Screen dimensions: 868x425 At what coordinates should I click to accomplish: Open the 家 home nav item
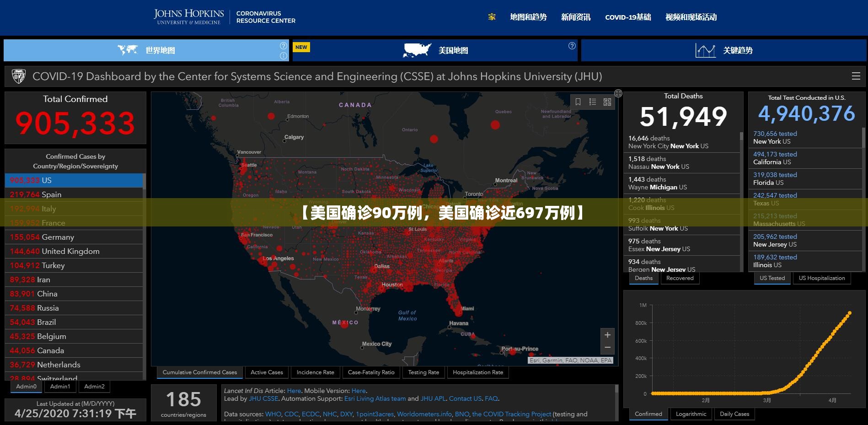coord(492,17)
